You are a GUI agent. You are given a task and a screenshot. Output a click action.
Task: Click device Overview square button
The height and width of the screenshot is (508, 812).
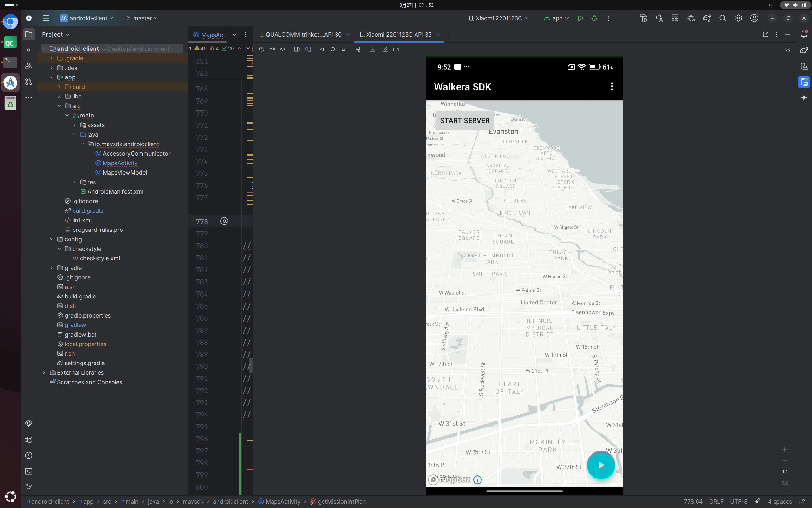click(343, 50)
